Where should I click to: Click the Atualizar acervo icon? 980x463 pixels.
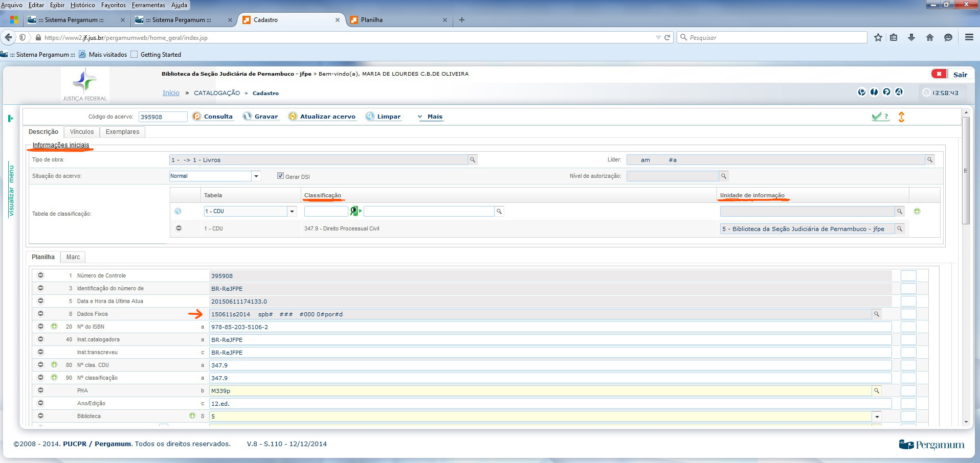pyautogui.click(x=293, y=117)
